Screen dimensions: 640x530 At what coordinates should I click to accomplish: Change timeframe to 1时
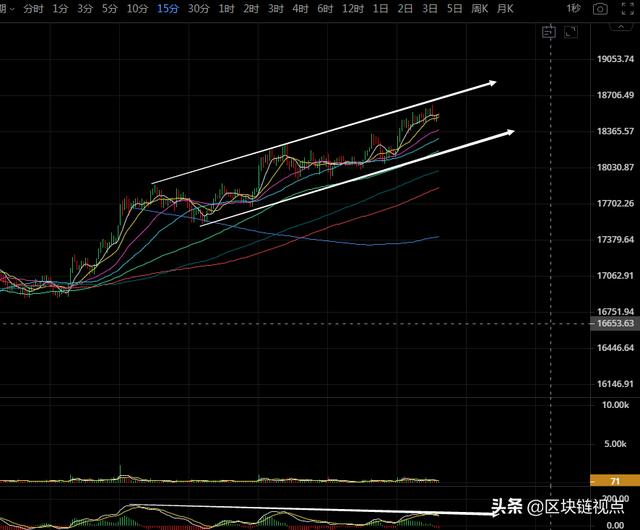(x=227, y=8)
